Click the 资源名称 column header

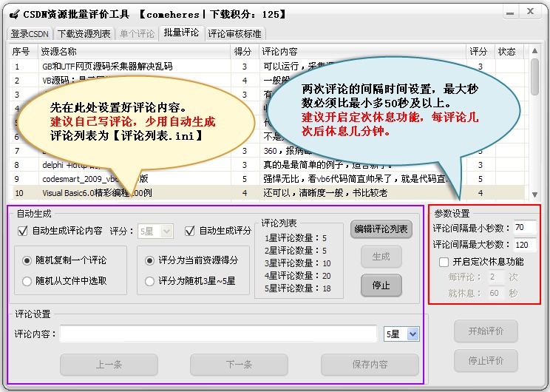tap(135, 52)
